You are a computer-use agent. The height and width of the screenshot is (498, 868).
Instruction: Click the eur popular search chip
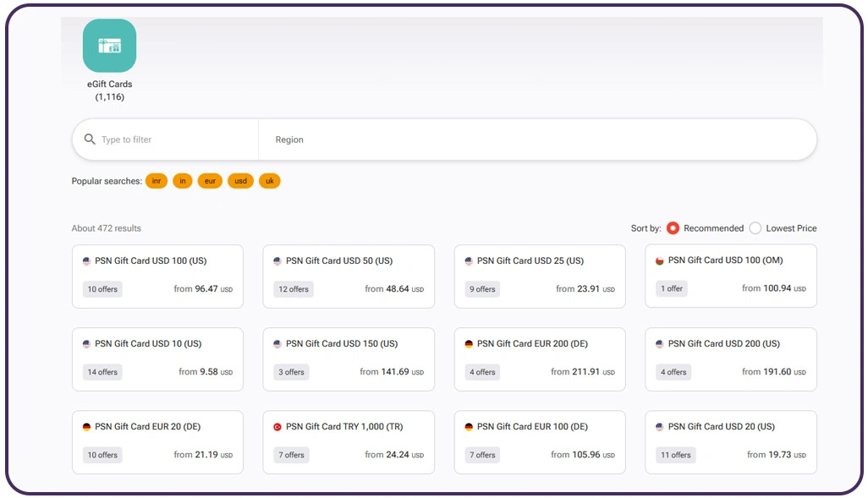click(210, 180)
